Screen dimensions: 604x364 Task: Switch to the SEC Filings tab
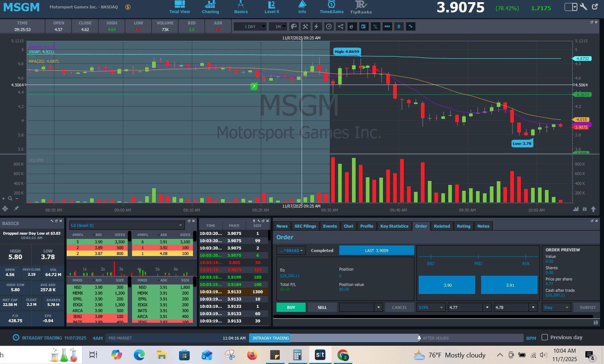pos(305,226)
